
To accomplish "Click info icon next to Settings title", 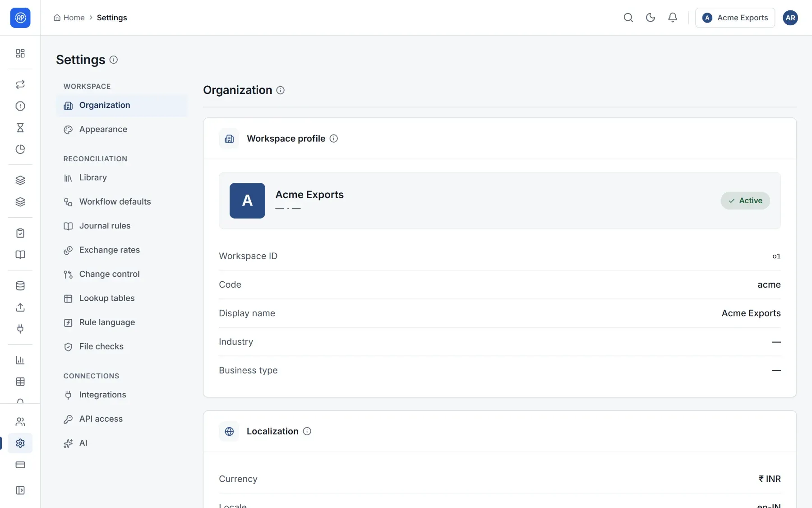I will (x=114, y=60).
